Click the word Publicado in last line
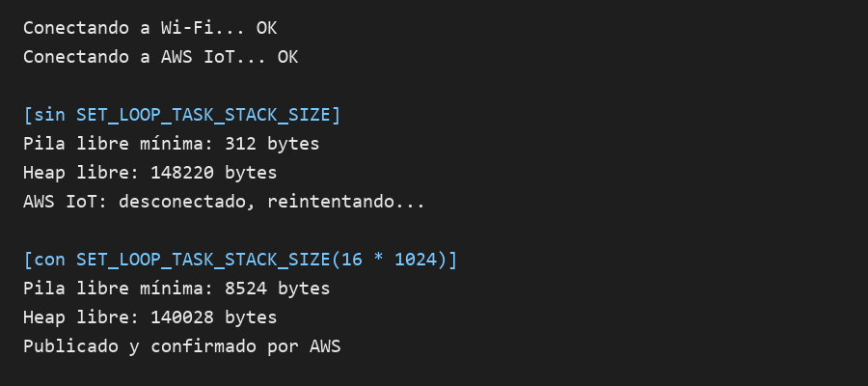Screen dimensions: 868x386 pyautogui.click(x=70, y=346)
